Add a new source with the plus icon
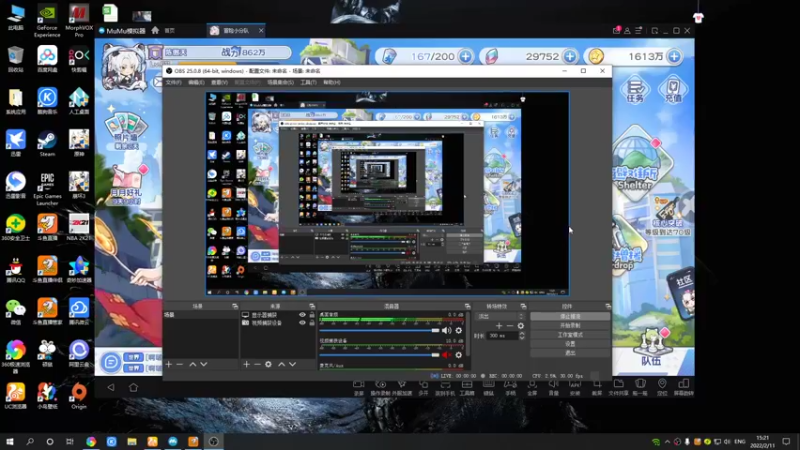 pos(246,364)
